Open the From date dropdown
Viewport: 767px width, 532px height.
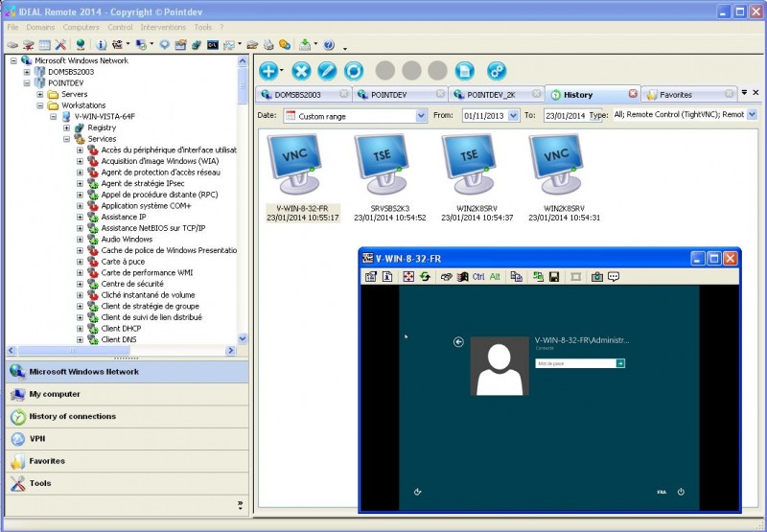[x=513, y=116]
